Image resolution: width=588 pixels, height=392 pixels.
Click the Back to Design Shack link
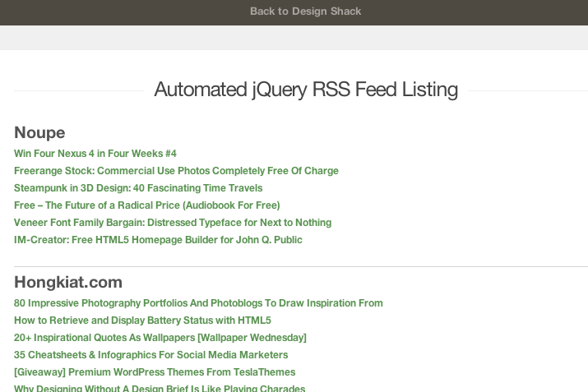tap(306, 12)
